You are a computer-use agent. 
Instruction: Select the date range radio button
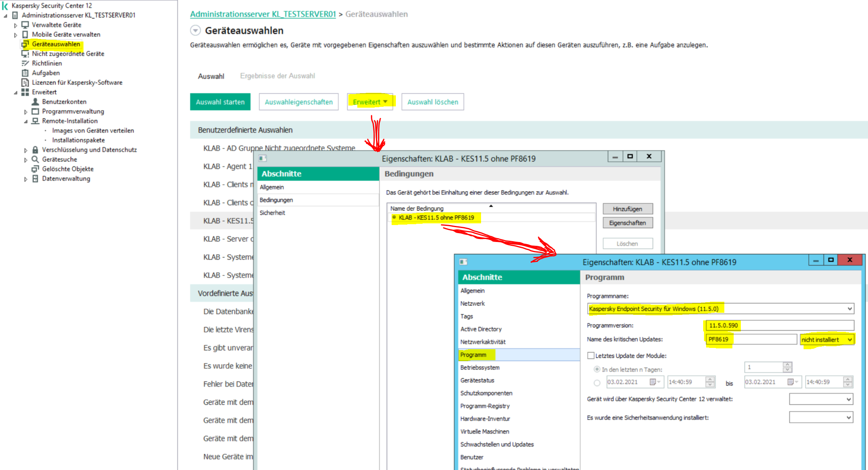[x=597, y=382]
